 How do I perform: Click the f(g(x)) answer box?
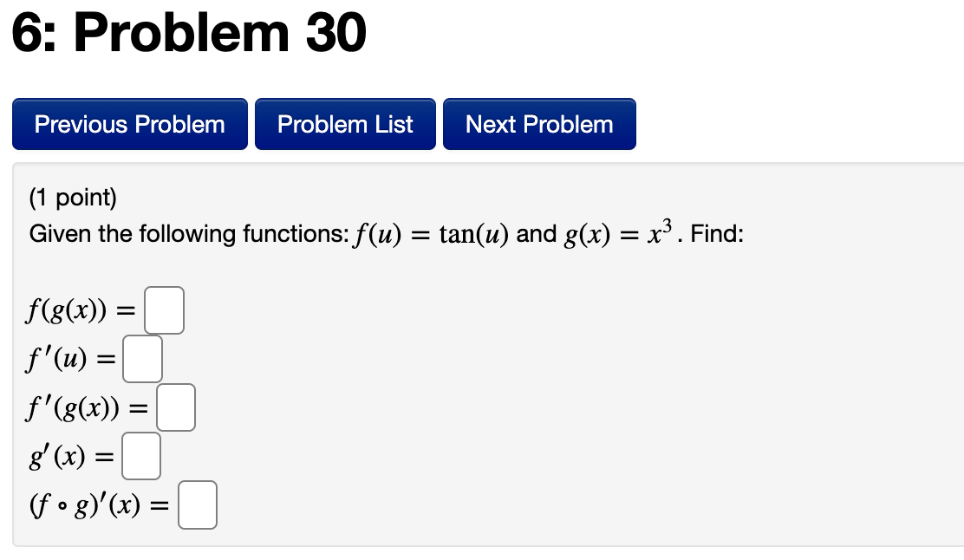[x=164, y=309]
